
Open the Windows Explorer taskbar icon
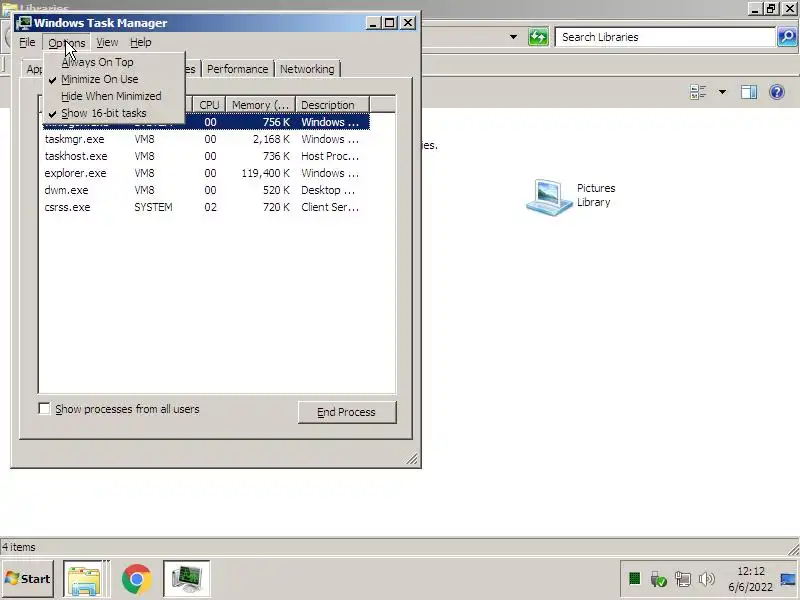[84, 579]
